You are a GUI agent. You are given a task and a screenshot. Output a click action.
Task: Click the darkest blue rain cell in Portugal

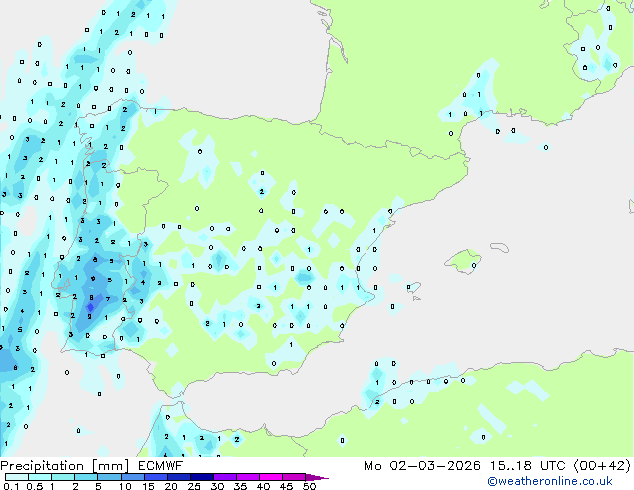click(x=90, y=307)
